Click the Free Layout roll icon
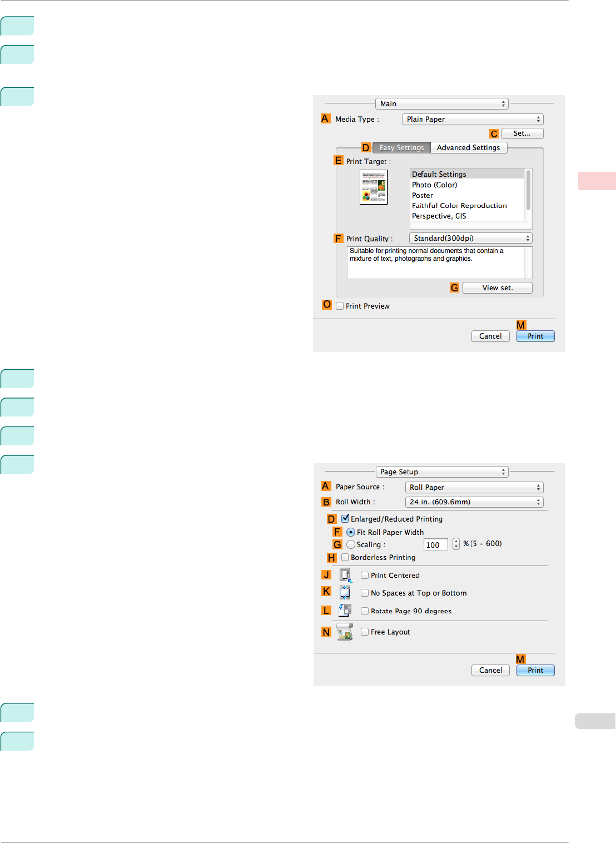The image size is (616, 843). (345, 632)
